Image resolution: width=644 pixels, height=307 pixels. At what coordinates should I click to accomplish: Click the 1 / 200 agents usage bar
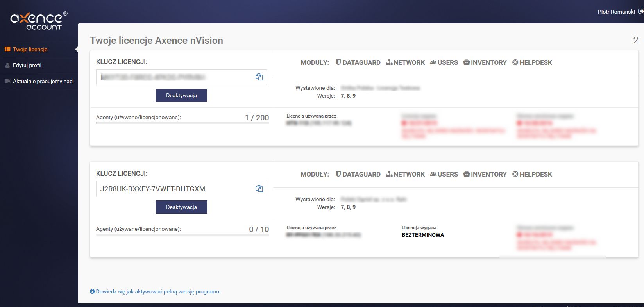point(182,123)
